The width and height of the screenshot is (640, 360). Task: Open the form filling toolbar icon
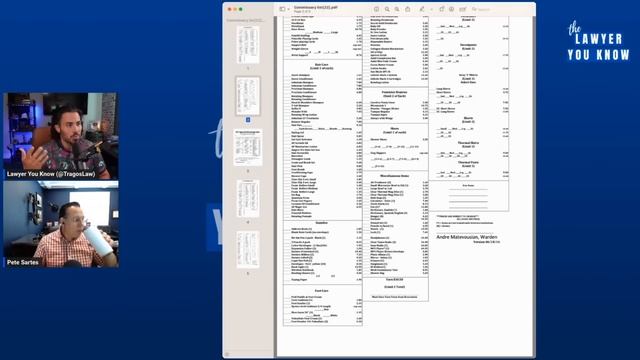click(462, 9)
